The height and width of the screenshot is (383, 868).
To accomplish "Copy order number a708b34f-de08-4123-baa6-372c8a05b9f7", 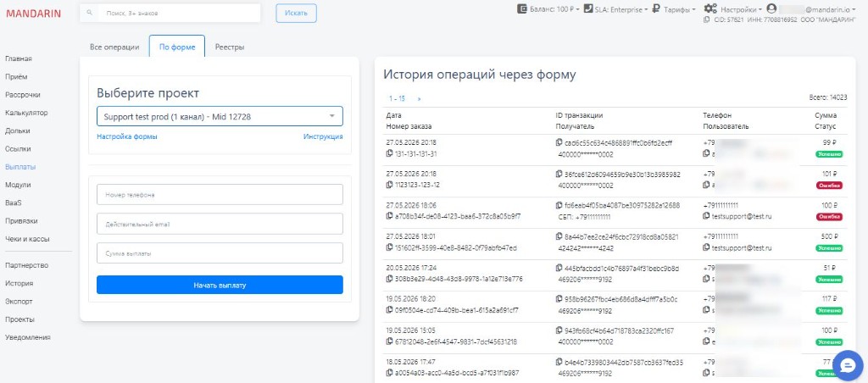I will coord(389,216).
